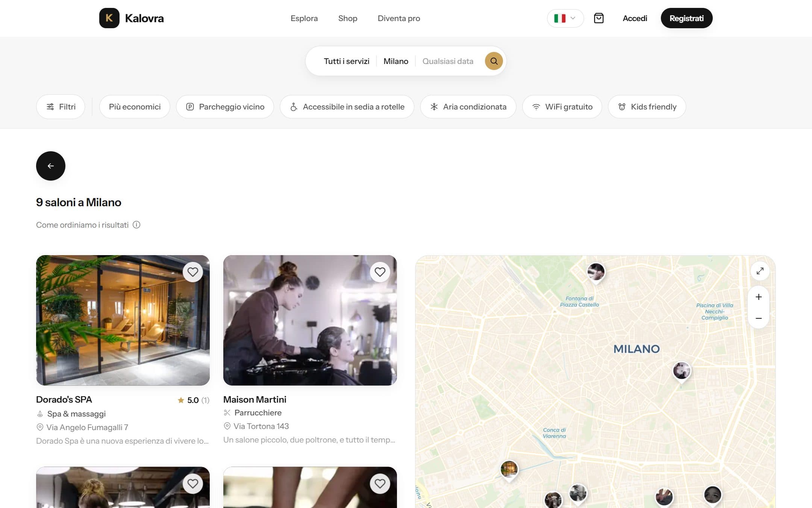Favorite Dorado's SPA with the heart
Viewport: 812px width, 508px height.
[192, 272]
